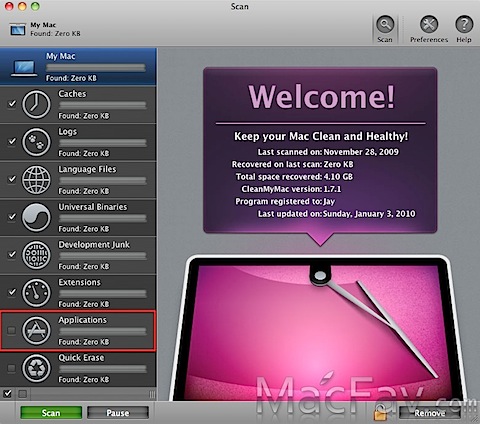This screenshot has width=480, height=424.
Task: Select the Development Junk binary icon
Action: 36,255
